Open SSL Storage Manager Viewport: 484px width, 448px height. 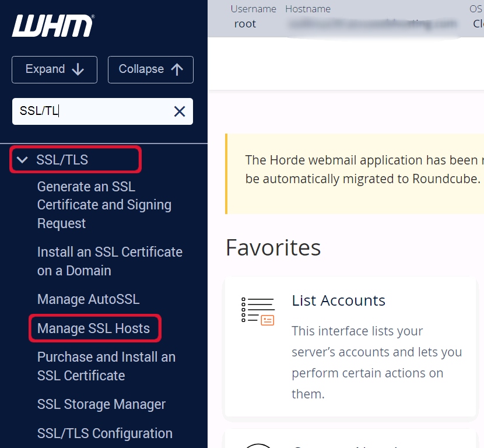(x=101, y=404)
